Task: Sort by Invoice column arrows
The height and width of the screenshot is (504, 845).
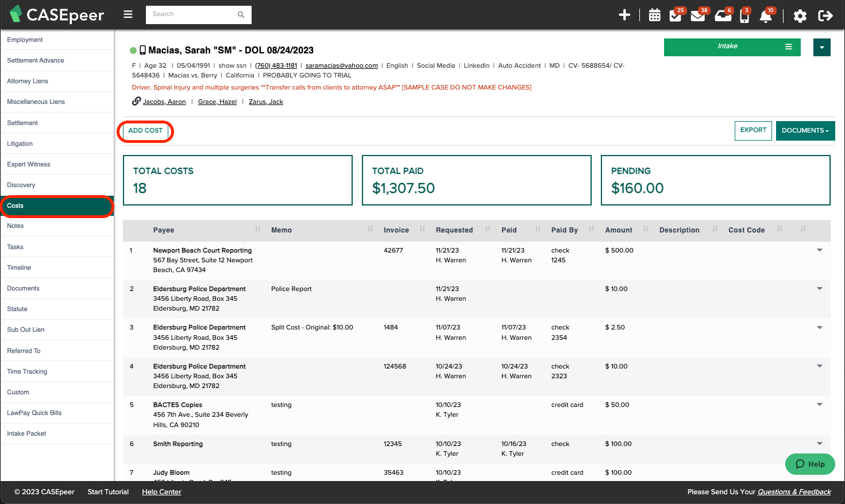Action: 422,229
